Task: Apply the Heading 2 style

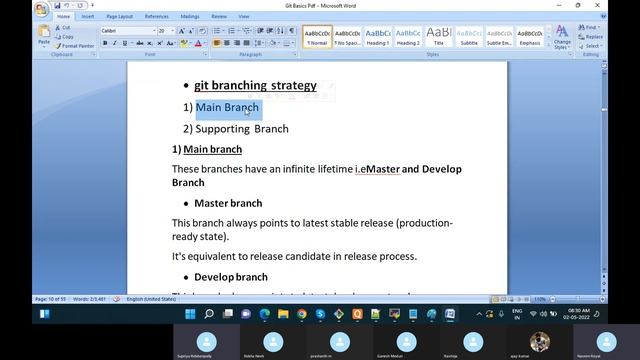Action: (x=408, y=37)
